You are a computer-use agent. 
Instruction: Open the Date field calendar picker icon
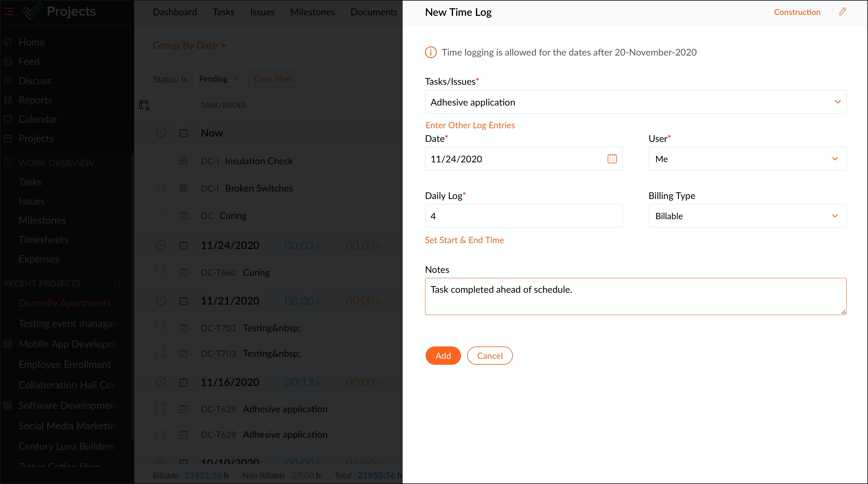point(612,159)
